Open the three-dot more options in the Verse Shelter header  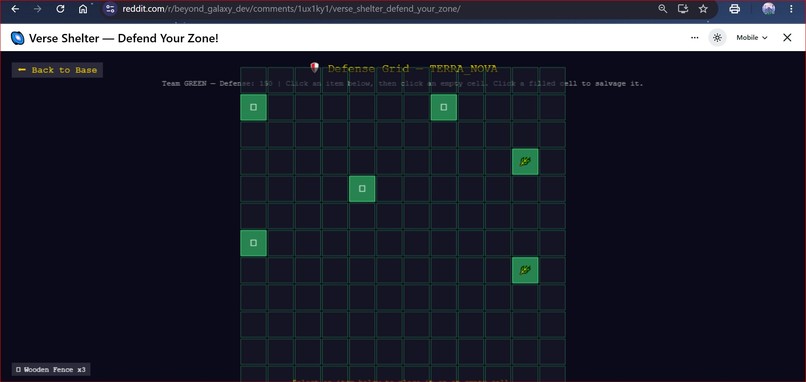694,38
